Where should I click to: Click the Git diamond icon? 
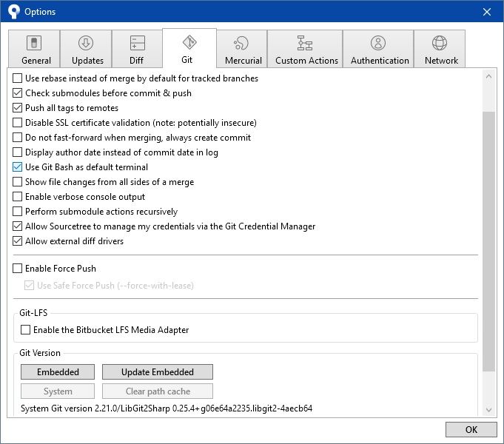point(189,42)
